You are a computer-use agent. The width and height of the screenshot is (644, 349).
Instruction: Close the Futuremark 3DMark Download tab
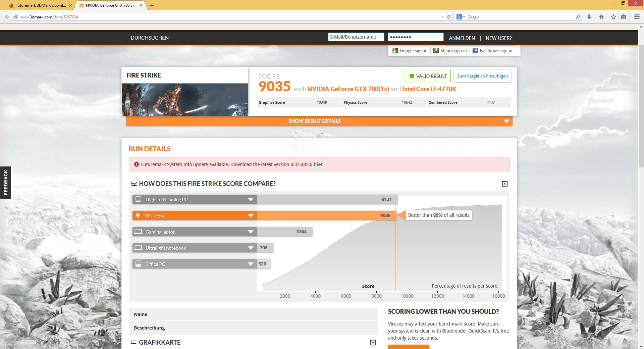[70, 5]
